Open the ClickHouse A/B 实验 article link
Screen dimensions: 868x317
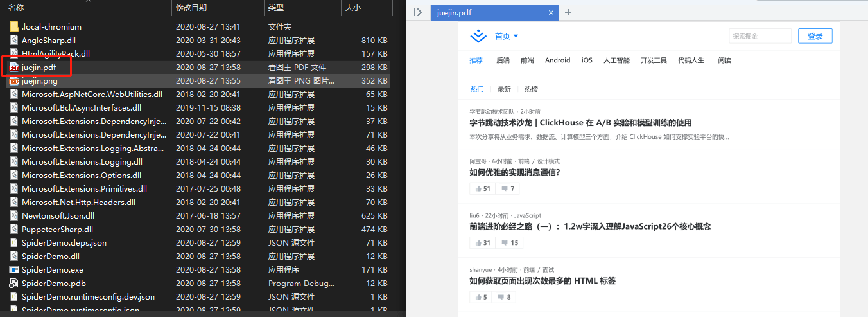pos(580,123)
